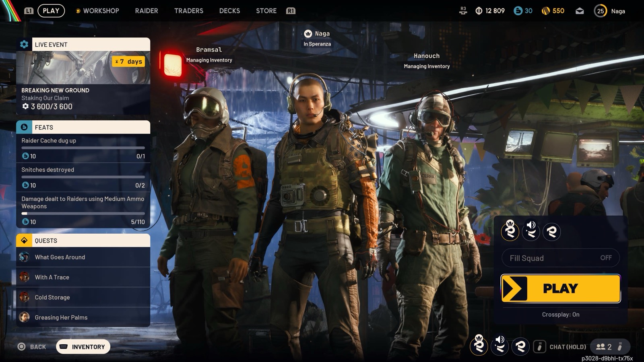Click the Medium Ammo damage progress bar

tap(83, 214)
